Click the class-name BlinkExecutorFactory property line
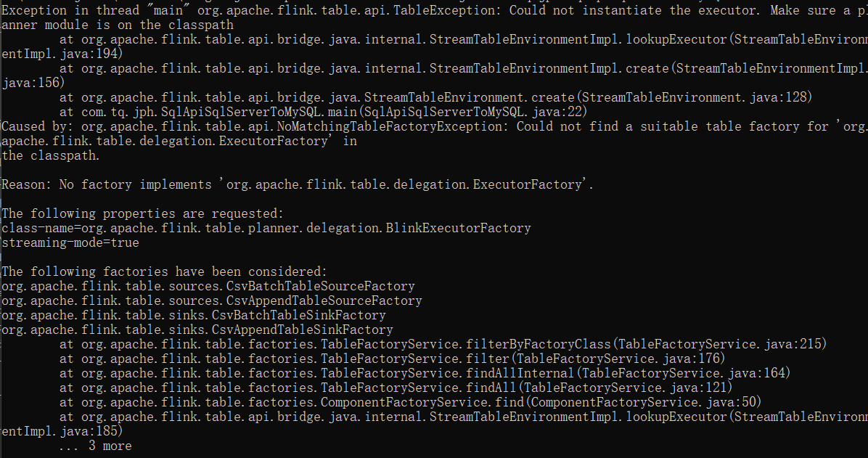This screenshot has height=458, width=868. click(x=266, y=228)
